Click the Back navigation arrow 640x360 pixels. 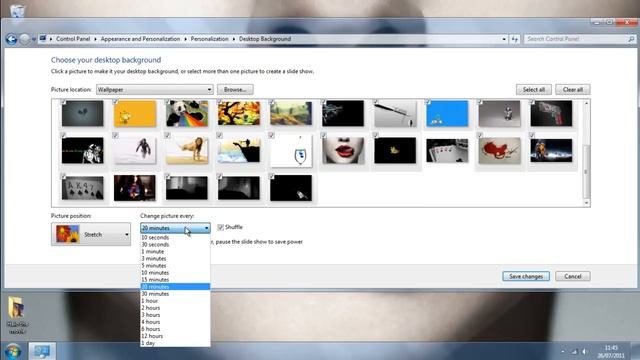click(11, 39)
